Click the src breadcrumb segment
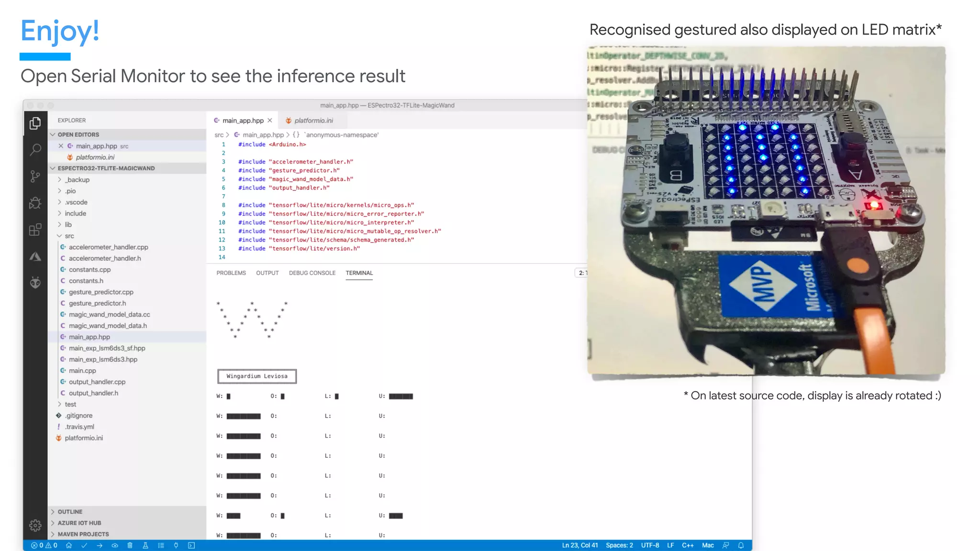980x551 pixels. [x=219, y=135]
